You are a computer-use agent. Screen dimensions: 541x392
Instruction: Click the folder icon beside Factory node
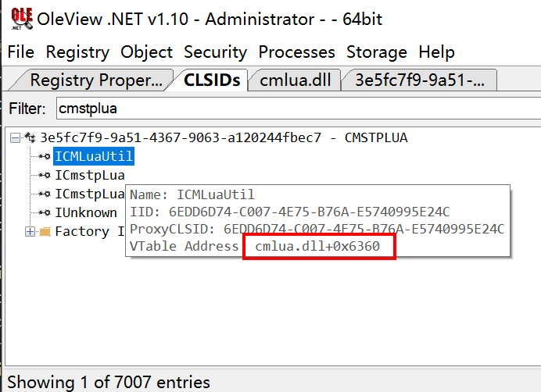tap(45, 231)
